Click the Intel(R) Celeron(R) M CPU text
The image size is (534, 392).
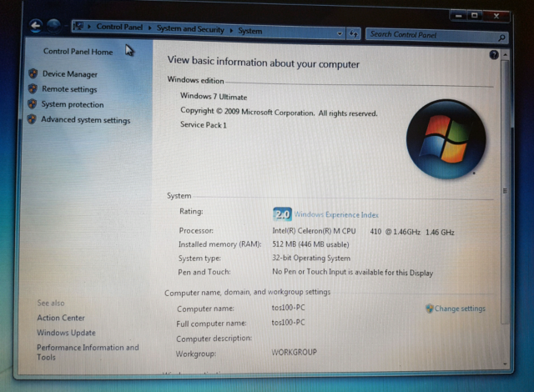[x=314, y=231]
